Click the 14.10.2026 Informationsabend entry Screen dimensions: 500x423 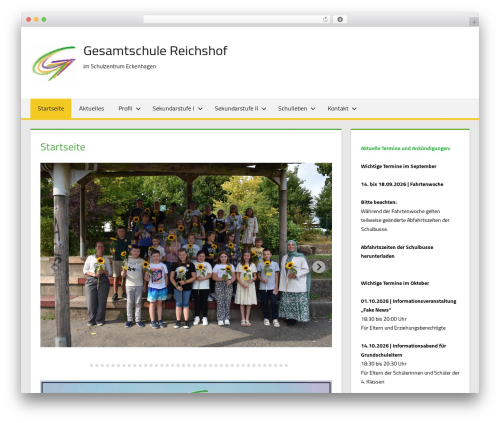[403, 350]
